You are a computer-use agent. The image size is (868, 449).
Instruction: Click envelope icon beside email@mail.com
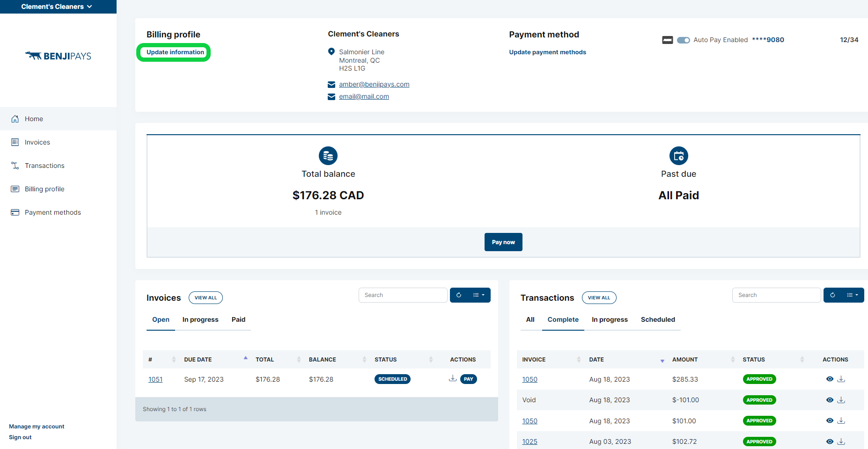pos(331,97)
